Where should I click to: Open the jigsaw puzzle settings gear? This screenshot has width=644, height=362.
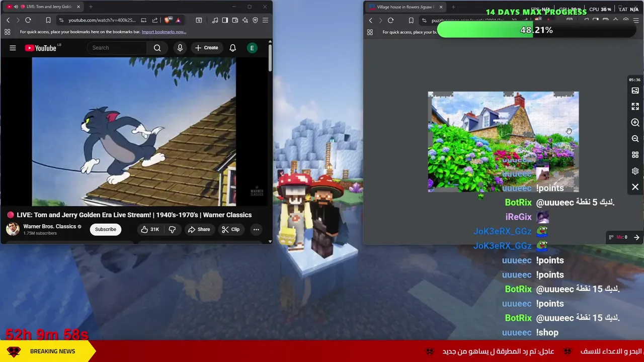635,171
